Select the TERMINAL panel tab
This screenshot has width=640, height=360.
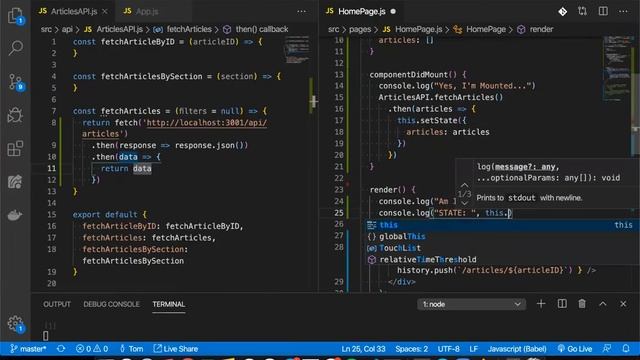(x=169, y=304)
